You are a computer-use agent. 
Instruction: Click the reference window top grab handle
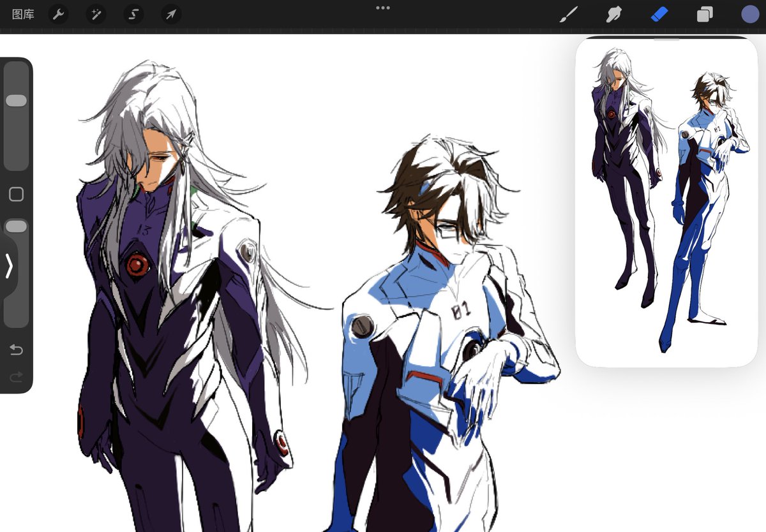click(666, 39)
